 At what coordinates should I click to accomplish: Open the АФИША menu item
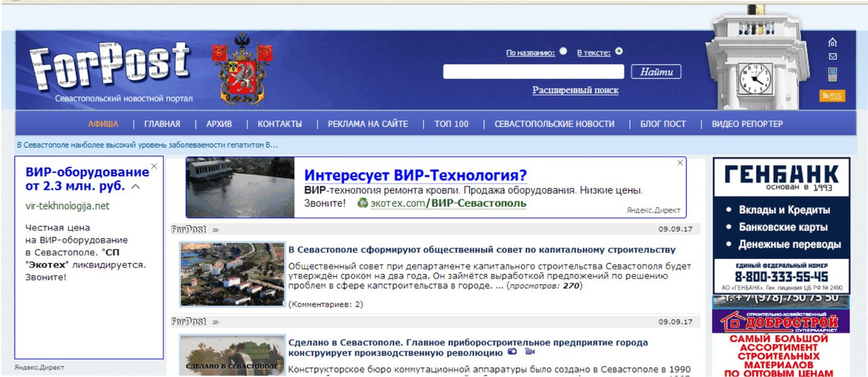pyautogui.click(x=103, y=124)
